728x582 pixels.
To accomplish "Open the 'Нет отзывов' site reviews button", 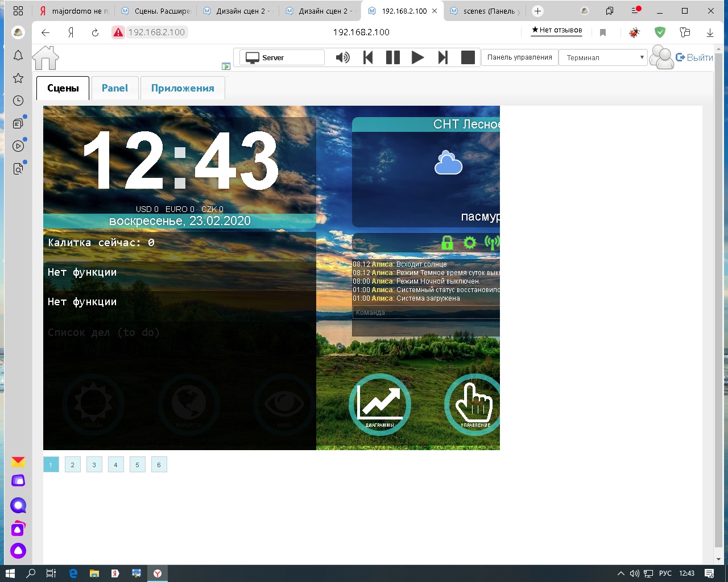I will 556,31.
